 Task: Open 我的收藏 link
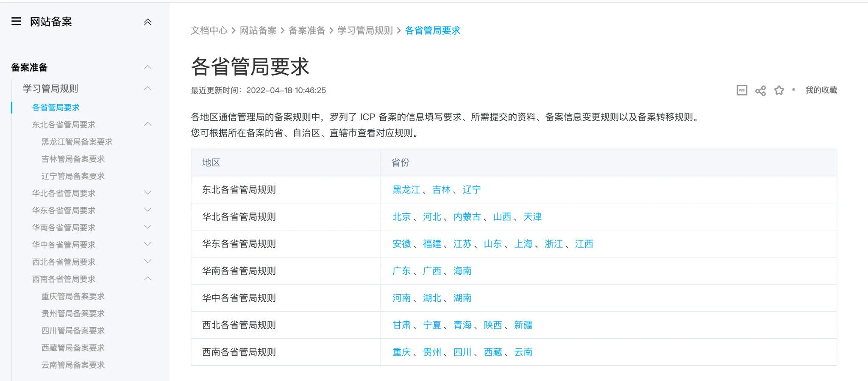tap(821, 90)
